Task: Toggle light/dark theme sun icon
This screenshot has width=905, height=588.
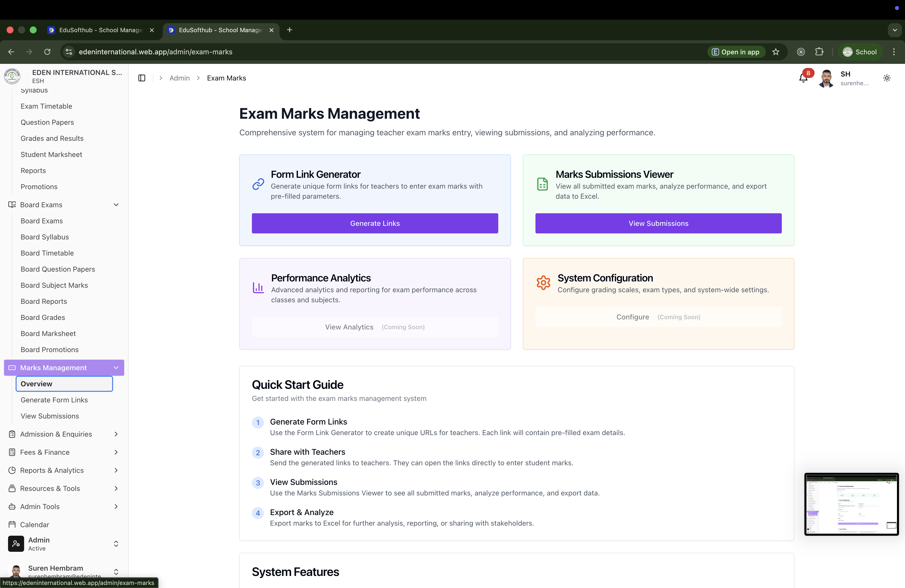Action: pyautogui.click(x=887, y=78)
